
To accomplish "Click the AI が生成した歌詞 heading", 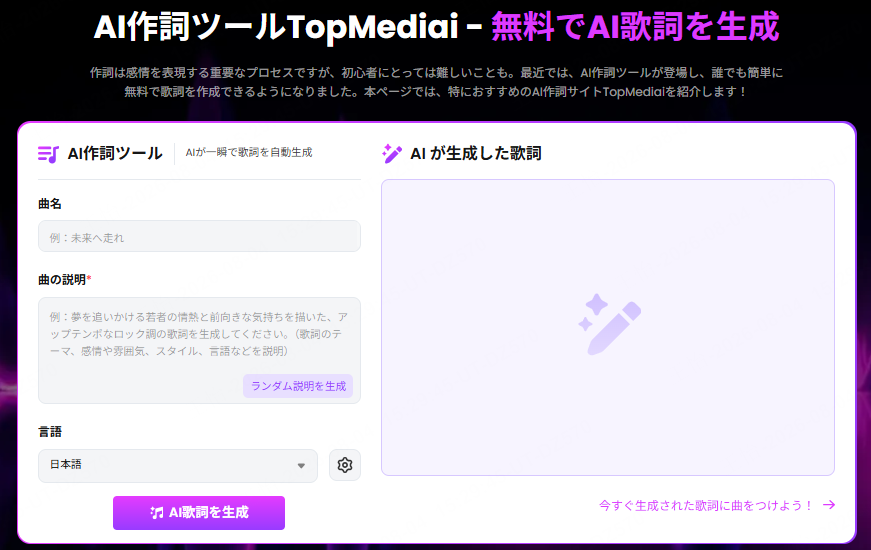I will [476, 153].
